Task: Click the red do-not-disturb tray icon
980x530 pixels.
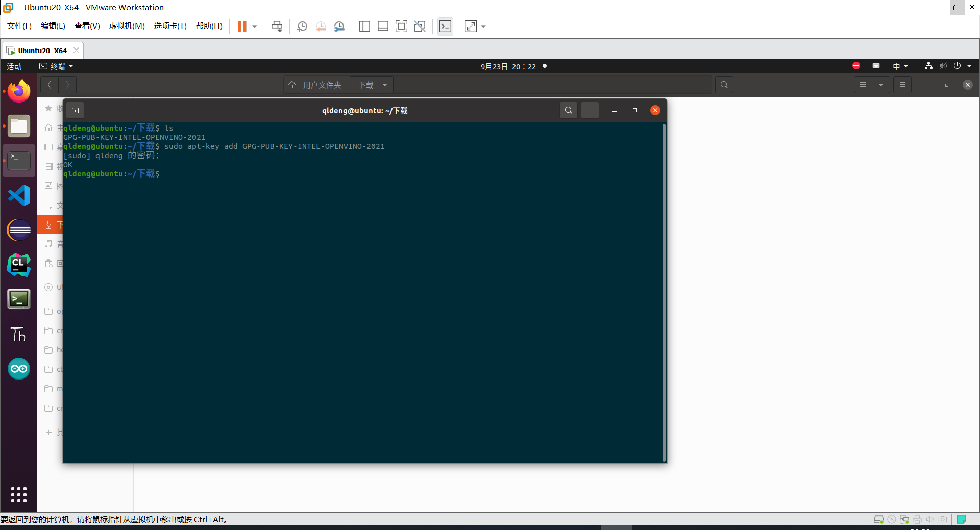Action: pos(856,66)
